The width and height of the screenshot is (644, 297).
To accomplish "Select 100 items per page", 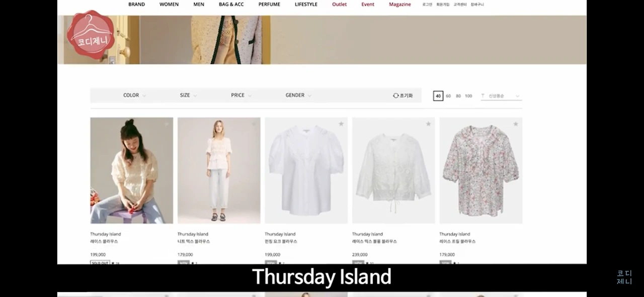I will (468, 96).
